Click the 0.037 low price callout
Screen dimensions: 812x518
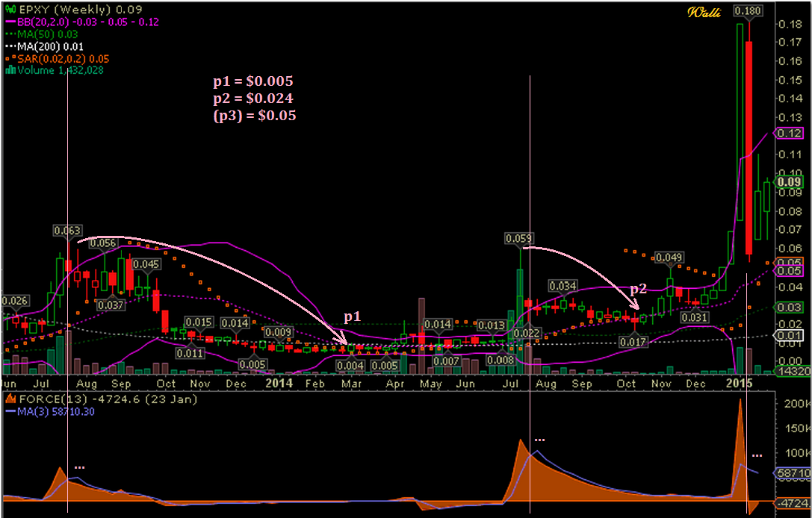(x=111, y=305)
